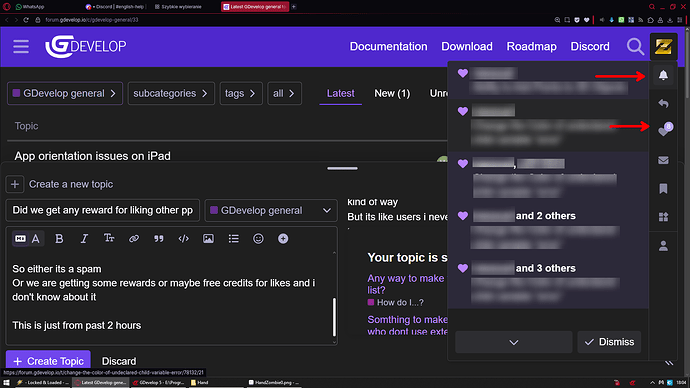Click the Create Topic button
The height and width of the screenshot is (388, 690).
(48, 361)
